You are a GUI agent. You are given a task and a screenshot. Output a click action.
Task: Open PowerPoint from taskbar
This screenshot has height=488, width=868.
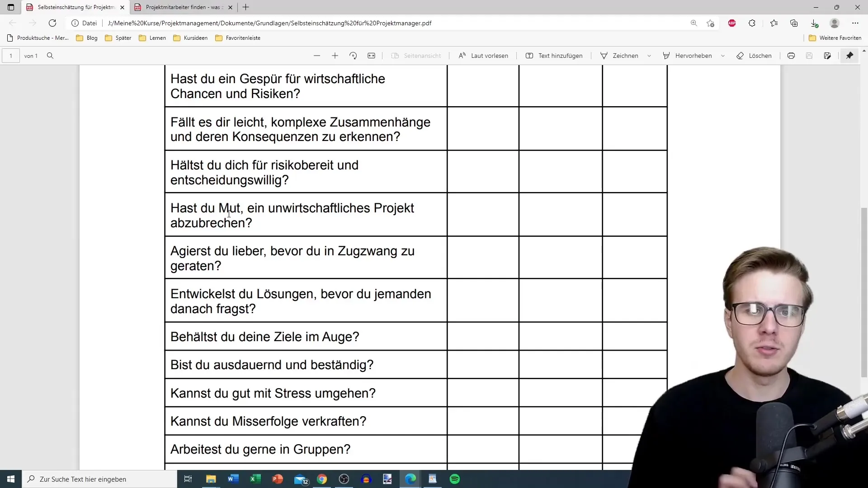278,479
